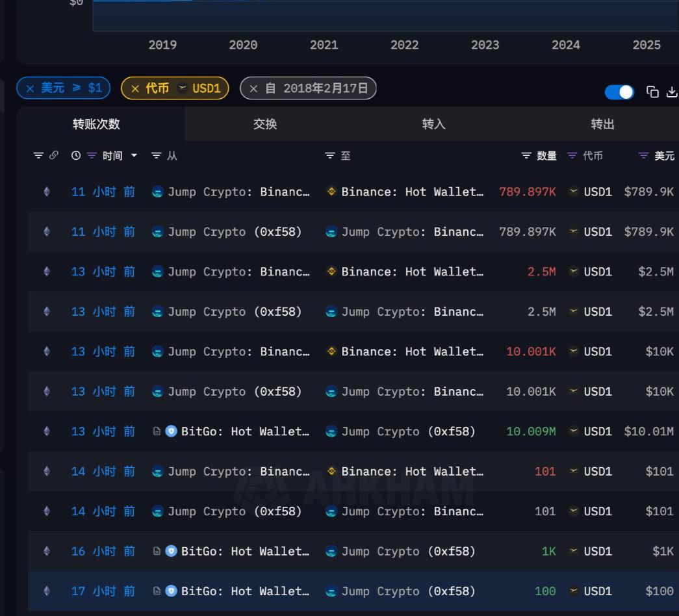Click the red 2.5M amount
This screenshot has width=679, height=616.
(542, 272)
